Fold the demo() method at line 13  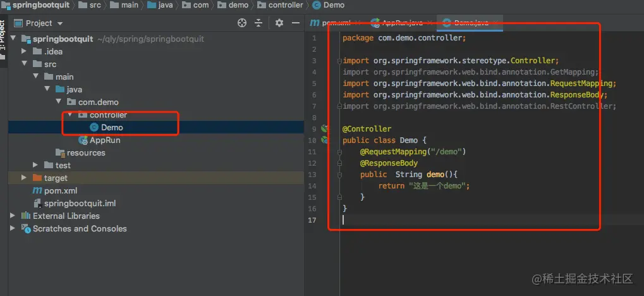click(x=339, y=175)
